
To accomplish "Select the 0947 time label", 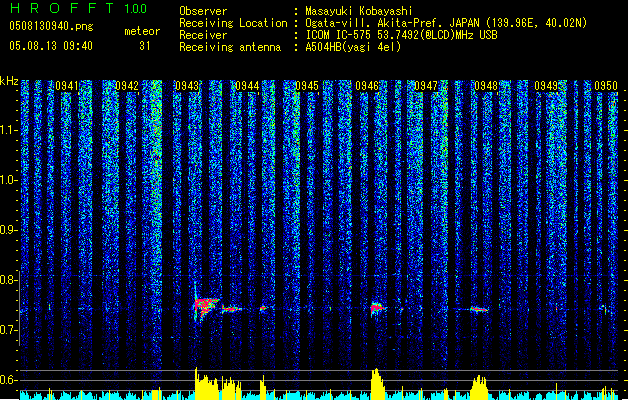I will point(426,86).
